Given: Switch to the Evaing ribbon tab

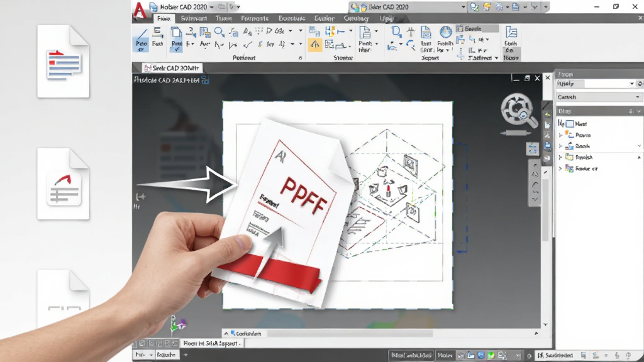Looking at the screenshot, I should pyautogui.click(x=325, y=18).
